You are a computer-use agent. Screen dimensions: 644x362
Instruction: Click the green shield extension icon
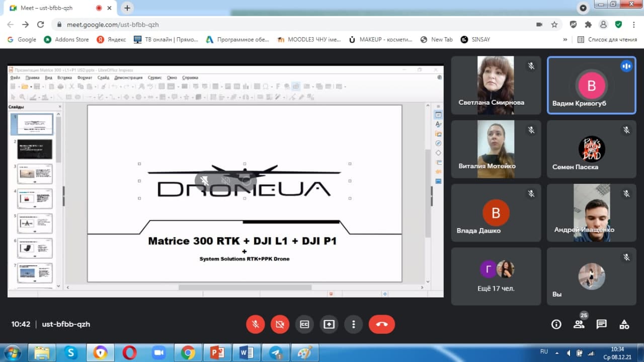[x=618, y=24]
